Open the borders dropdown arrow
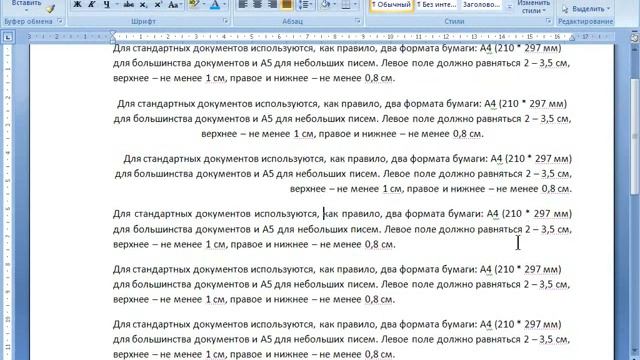The width and height of the screenshot is (640, 360). (355, 5)
